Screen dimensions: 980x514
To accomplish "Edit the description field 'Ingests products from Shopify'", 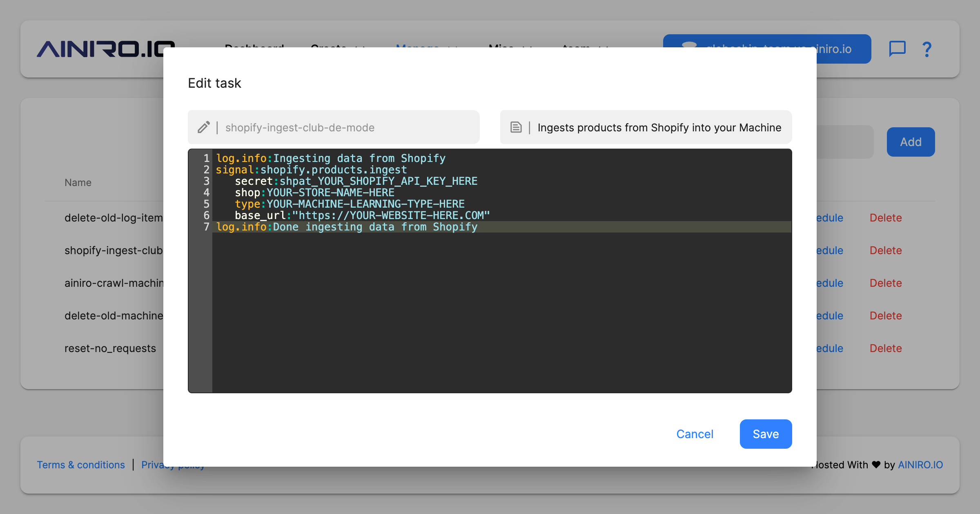I will pyautogui.click(x=646, y=127).
